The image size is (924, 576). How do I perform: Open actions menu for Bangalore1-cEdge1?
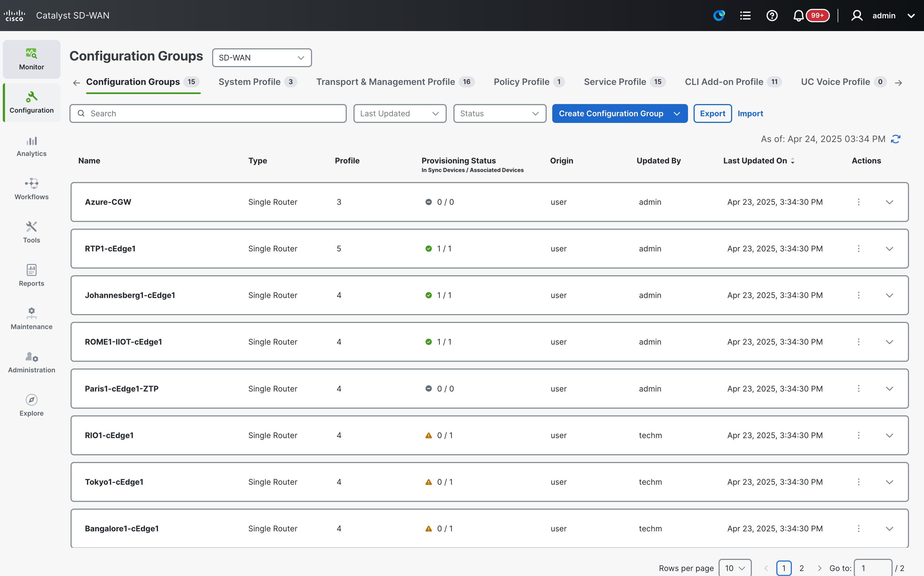point(859,529)
